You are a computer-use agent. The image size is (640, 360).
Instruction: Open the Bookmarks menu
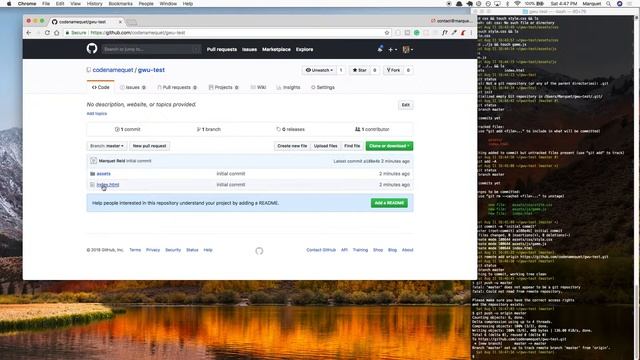coord(120,4)
